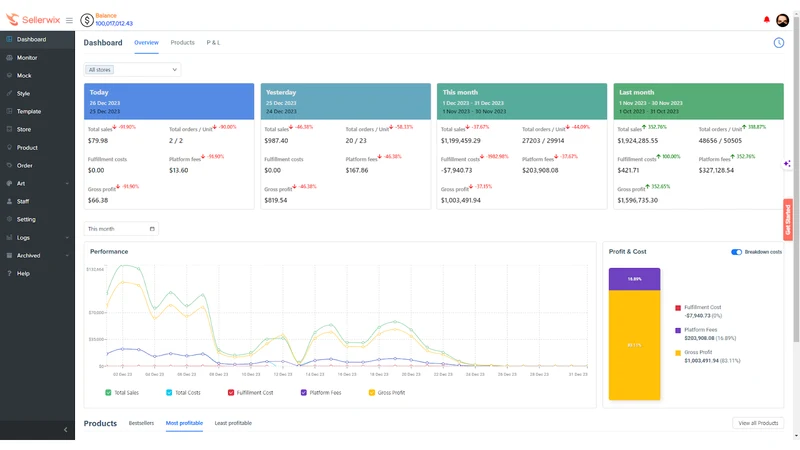Open the notification bell
The height and width of the screenshot is (450, 800).
pyautogui.click(x=766, y=19)
